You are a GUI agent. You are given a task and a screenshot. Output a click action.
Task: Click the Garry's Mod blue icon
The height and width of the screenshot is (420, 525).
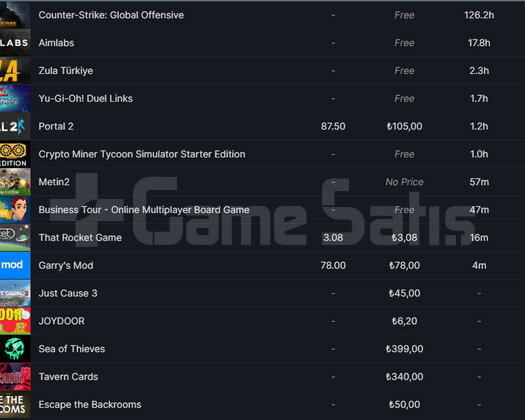point(15,265)
